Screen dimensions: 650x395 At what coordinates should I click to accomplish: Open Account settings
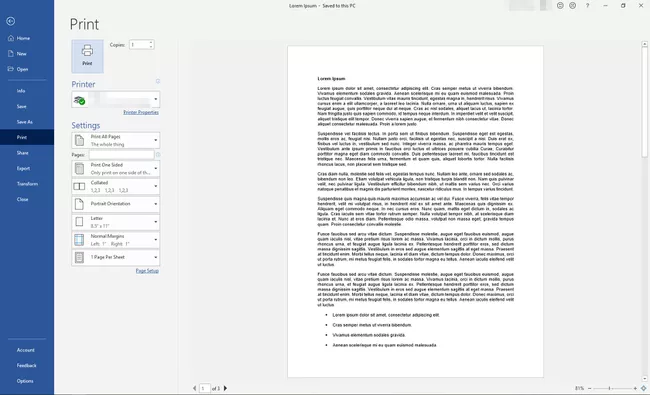coord(26,350)
